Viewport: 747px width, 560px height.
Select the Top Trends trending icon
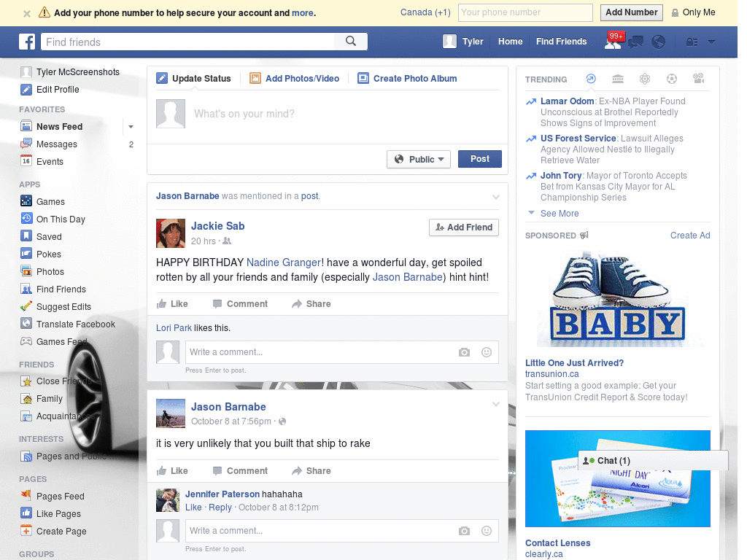coord(591,79)
